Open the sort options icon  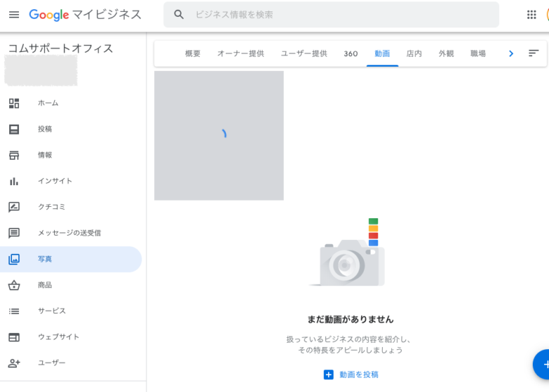534,53
